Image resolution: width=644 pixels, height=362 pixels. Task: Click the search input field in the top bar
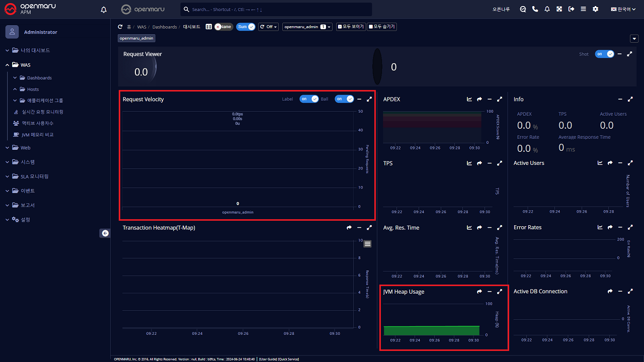tap(277, 9)
